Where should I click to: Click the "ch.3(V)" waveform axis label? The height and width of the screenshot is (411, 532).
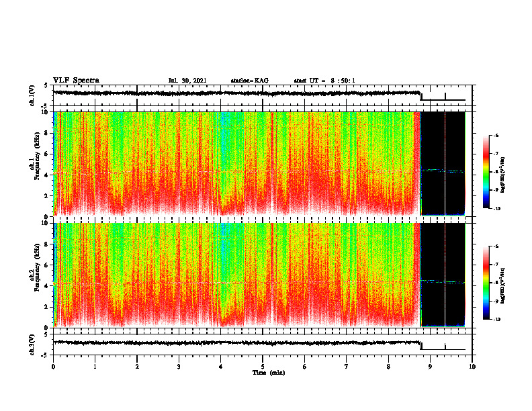(x=32, y=345)
